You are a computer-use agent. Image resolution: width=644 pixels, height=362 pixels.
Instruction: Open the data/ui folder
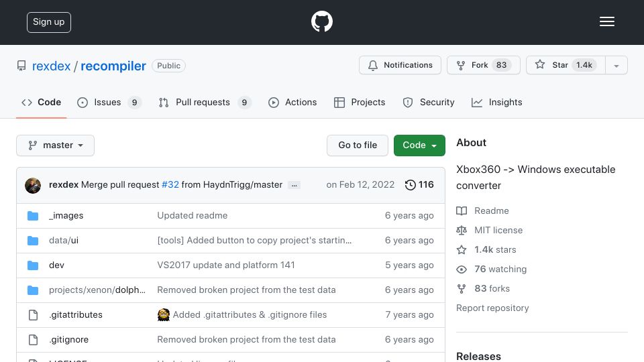(64, 241)
